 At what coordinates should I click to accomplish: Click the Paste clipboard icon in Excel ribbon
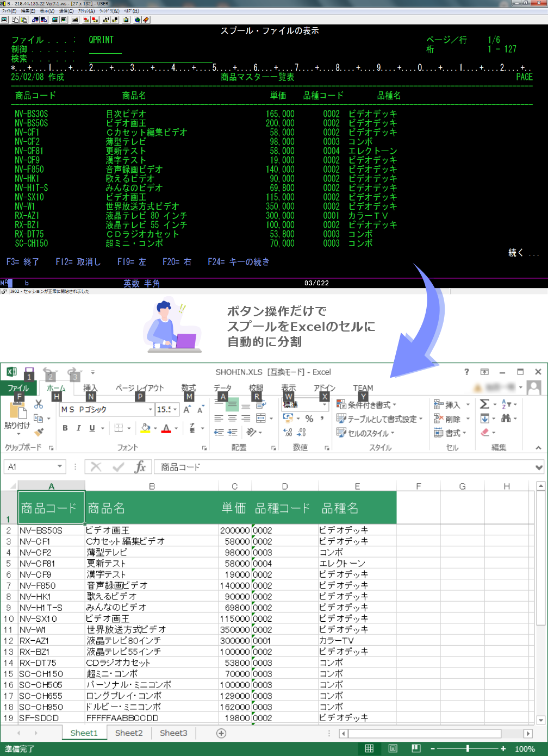pos(18,410)
